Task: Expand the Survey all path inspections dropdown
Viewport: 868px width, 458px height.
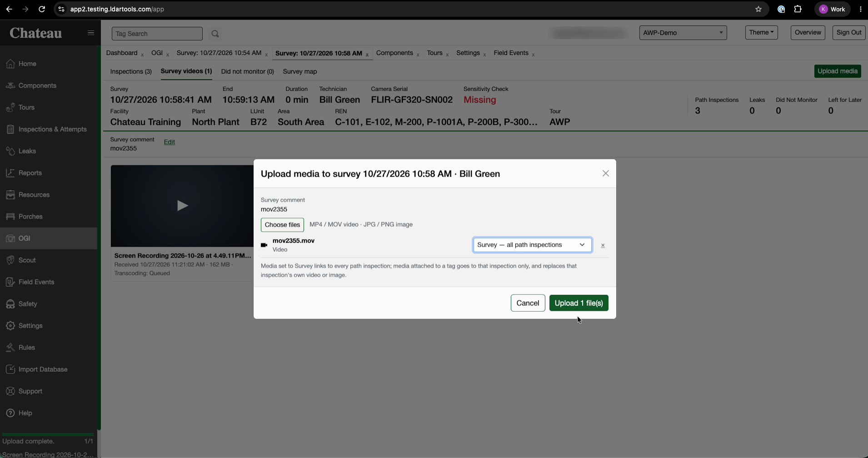Action: (x=532, y=245)
